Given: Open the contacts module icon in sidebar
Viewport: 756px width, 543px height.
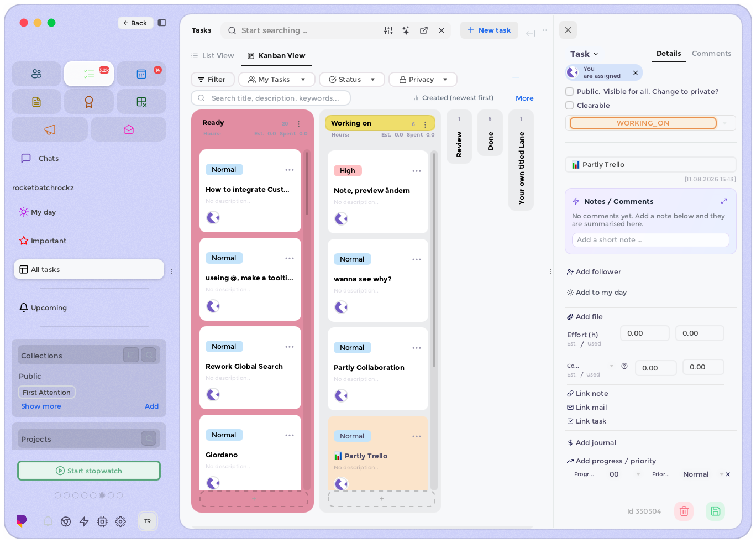Looking at the screenshot, I should click(36, 74).
